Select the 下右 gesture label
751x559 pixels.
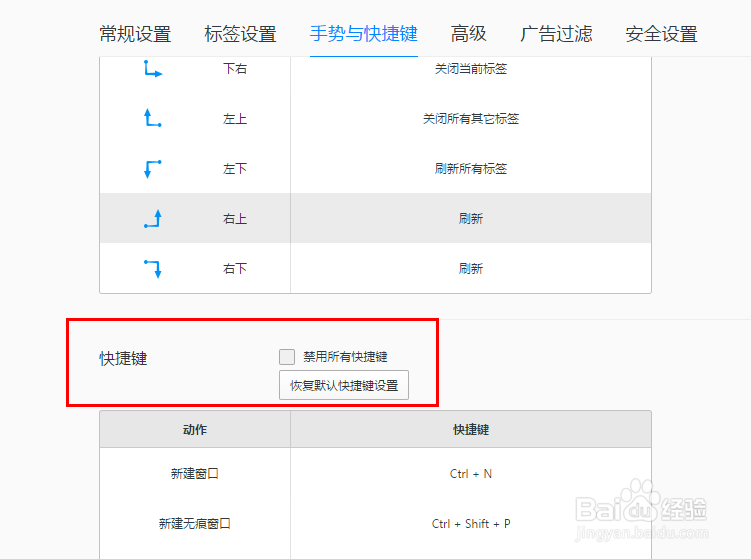[x=235, y=69]
